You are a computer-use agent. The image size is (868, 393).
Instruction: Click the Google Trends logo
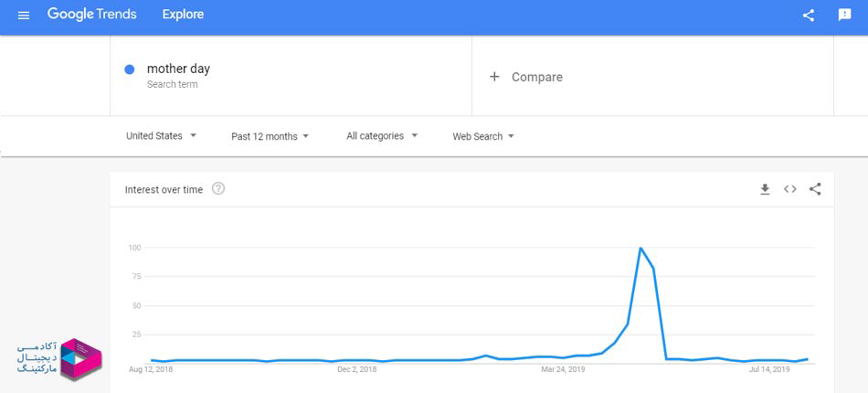pyautogui.click(x=91, y=15)
